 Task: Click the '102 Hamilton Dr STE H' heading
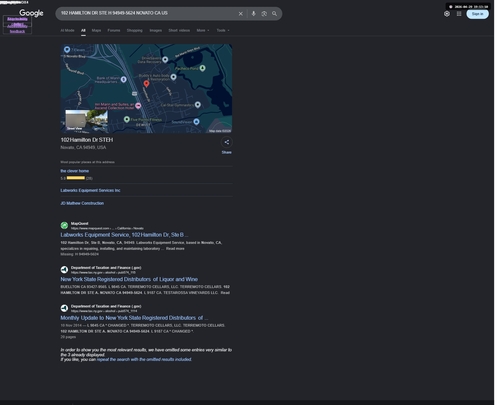pyautogui.click(x=87, y=140)
